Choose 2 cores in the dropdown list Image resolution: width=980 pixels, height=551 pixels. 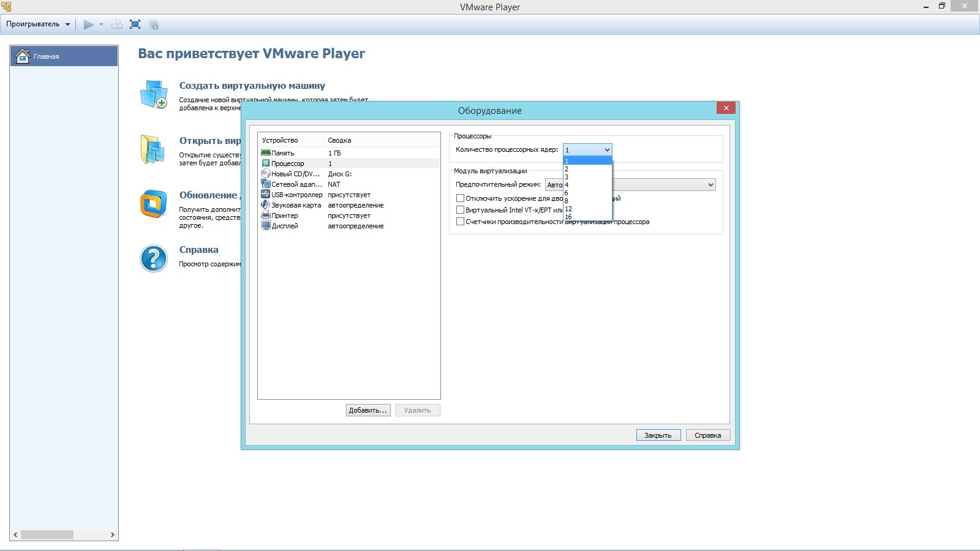click(x=587, y=169)
